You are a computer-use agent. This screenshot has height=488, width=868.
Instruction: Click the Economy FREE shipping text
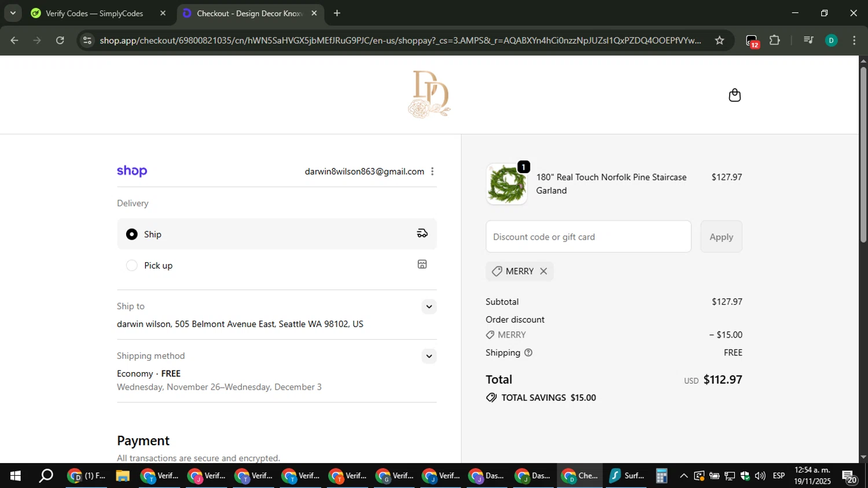(149, 373)
